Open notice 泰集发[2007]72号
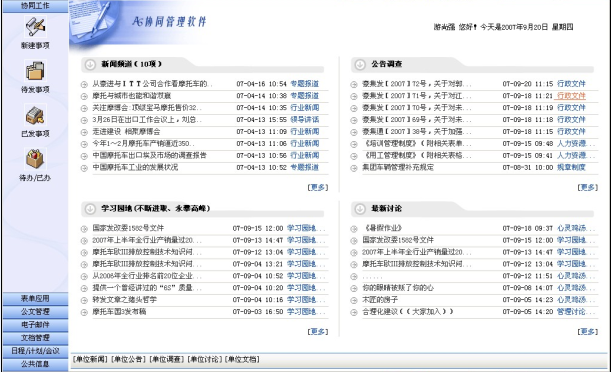Image resolution: width=611 pixels, height=372 pixels. tap(417, 84)
